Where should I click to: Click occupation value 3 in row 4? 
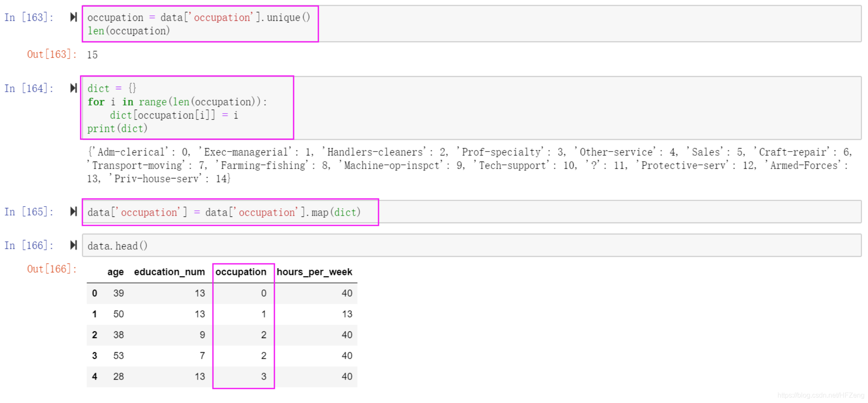(x=264, y=377)
